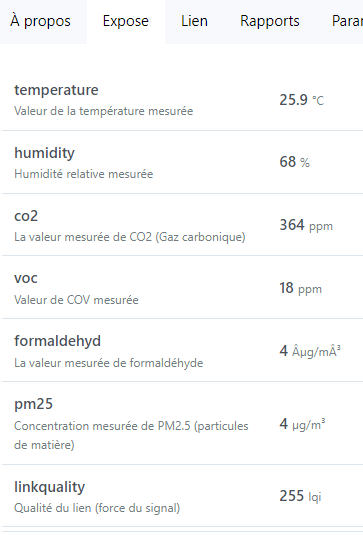Image resolution: width=363 pixels, height=535 pixels.
Task: Click the description 'Valeur de COV mesurée'
Action: 76,300
